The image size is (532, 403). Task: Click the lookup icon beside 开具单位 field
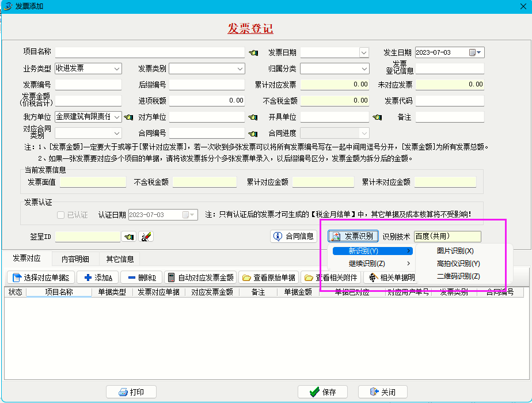click(x=378, y=117)
